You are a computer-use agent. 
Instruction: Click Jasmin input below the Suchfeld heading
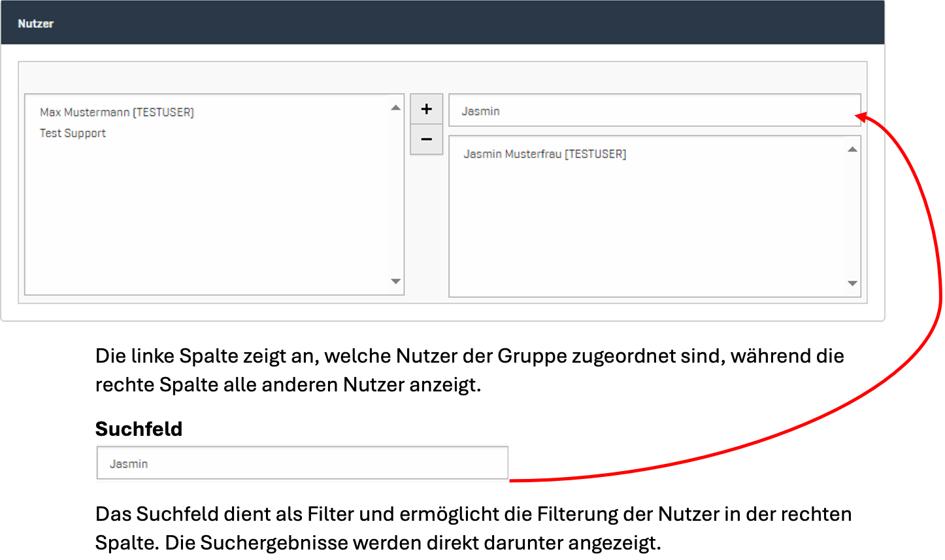click(x=302, y=463)
